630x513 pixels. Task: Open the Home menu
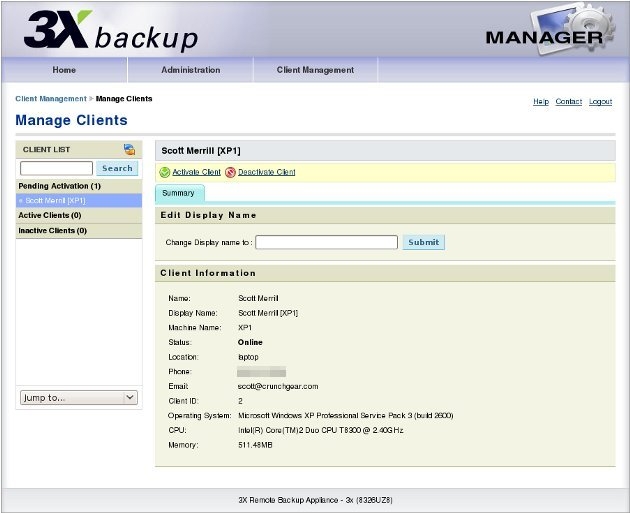64,70
